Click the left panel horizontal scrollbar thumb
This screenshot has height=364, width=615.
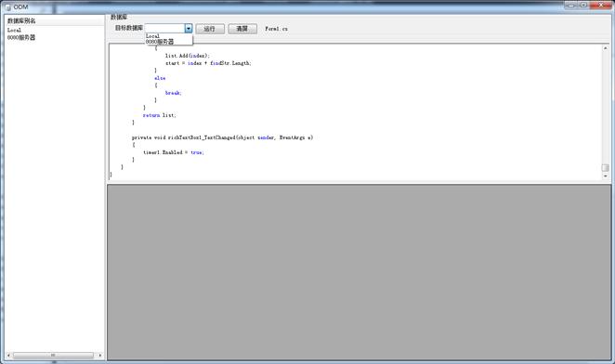pos(53,356)
